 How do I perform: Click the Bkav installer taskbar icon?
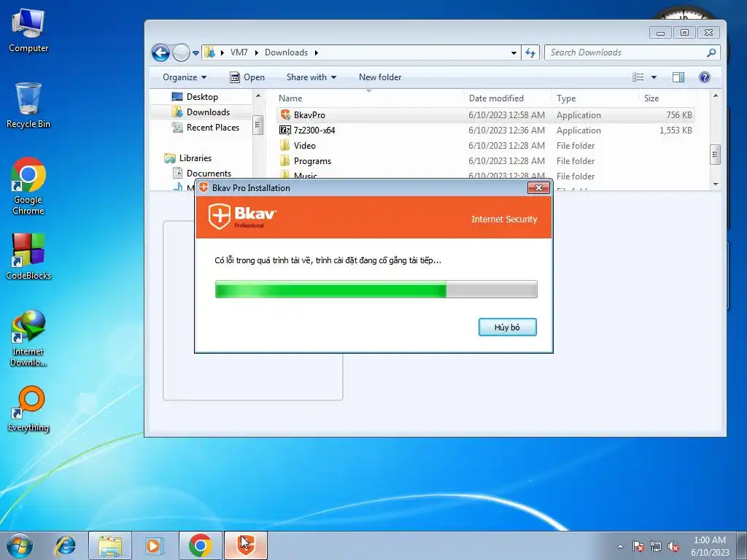tap(245, 545)
